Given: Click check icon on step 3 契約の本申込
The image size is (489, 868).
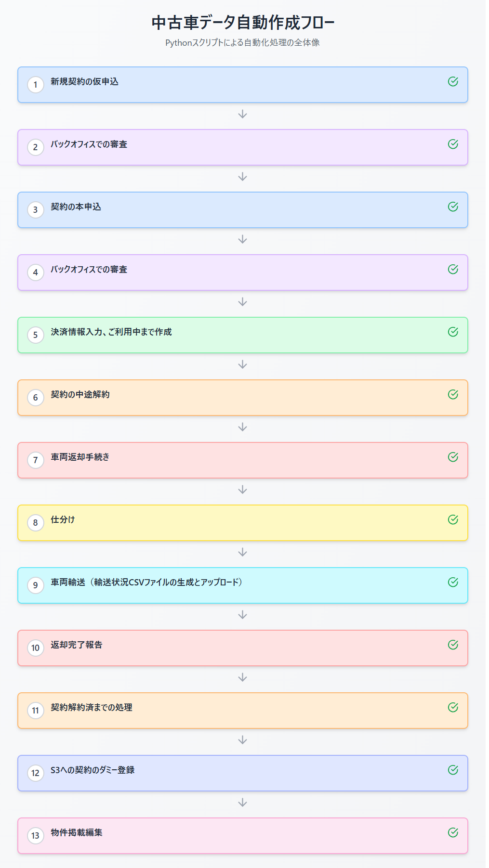Looking at the screenshot, I should click(453, 207).
